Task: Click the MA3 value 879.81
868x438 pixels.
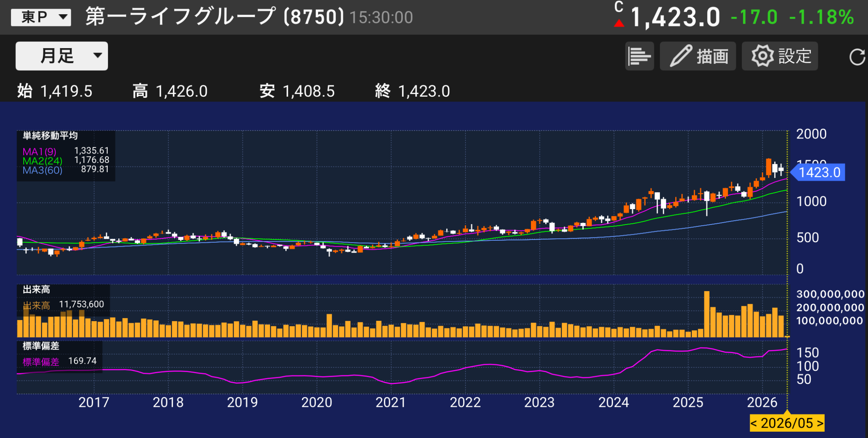Action: 95,169
